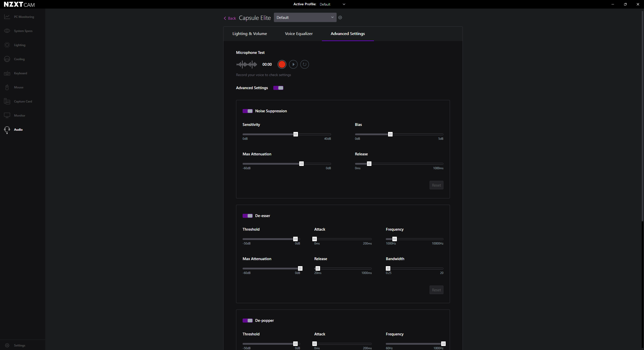
Task: Open the Capsule Elite profile dropdown
Action: click(x=305, y=18)
